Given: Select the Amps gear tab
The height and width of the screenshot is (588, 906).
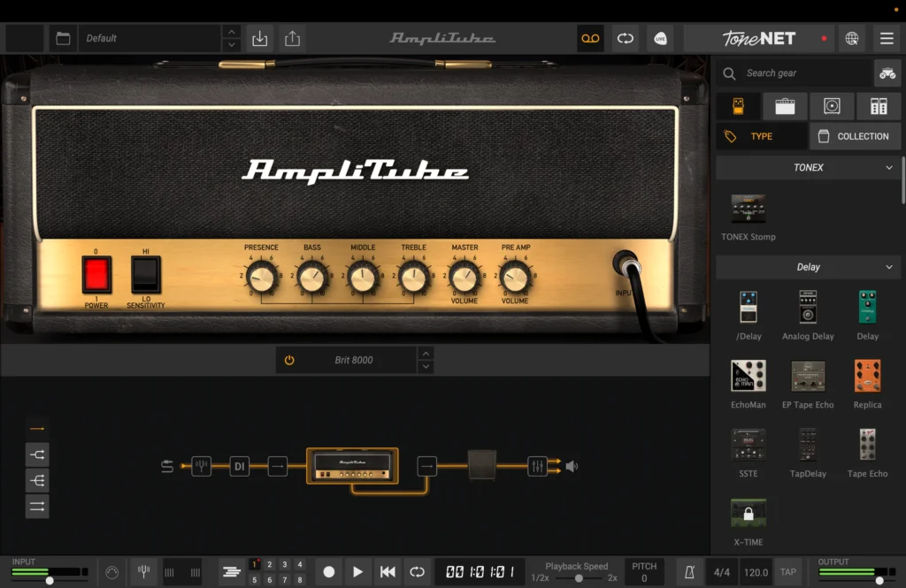Looking at the screenshot, I should tap(785, 106).
